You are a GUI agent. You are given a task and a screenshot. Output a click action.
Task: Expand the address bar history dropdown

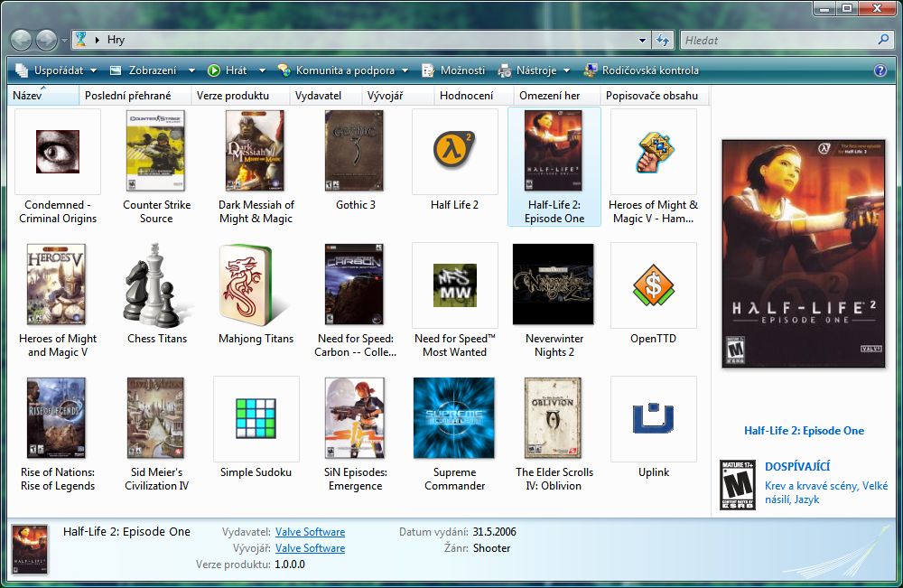click(642, 41)
